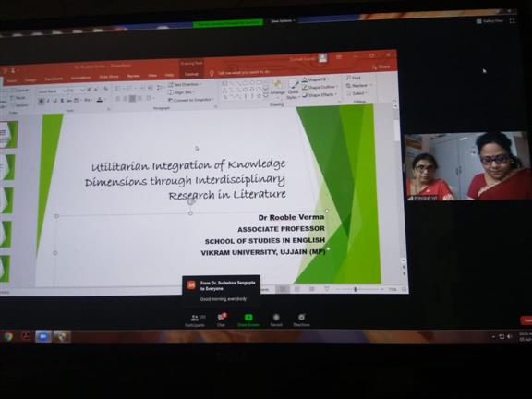Open Convert to SmartArt dropdown
The image size is (532, 399).
(x=191, y=100)
